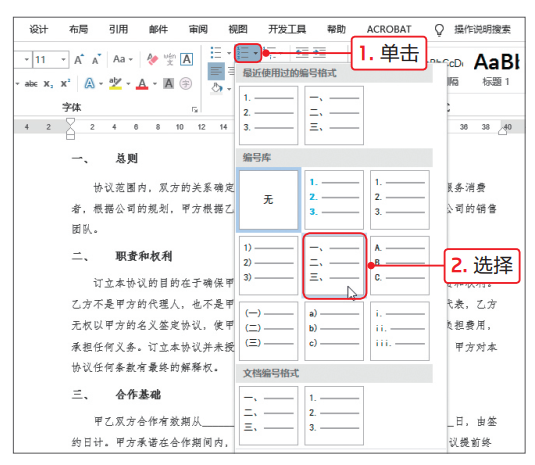Select the 标题 1 heading style
Viewport: 535px width, 465px height.
[496, 70]
